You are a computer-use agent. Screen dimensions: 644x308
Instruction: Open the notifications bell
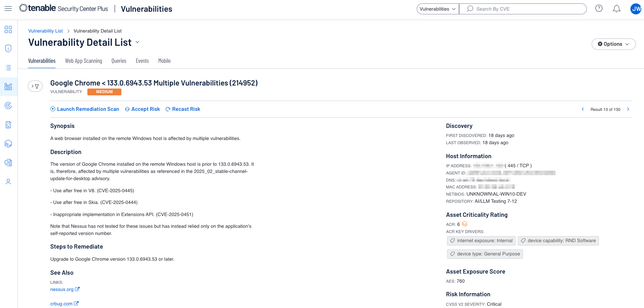(x=616, y=8)
